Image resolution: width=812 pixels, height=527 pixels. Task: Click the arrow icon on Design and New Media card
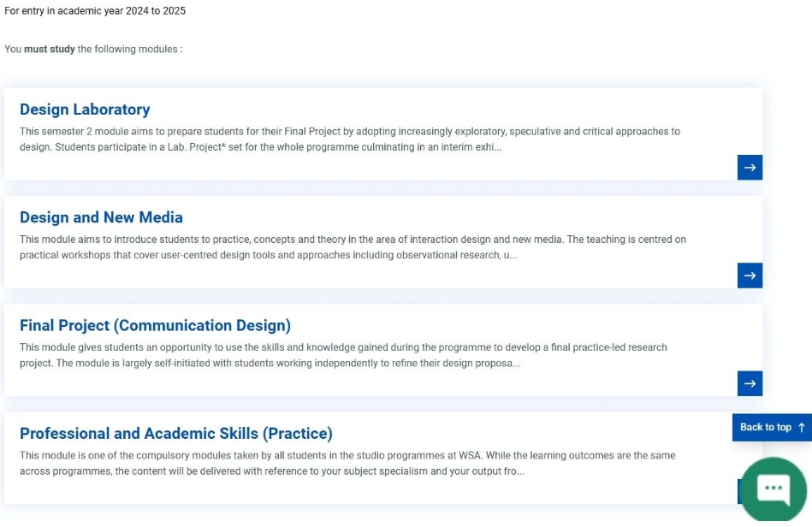click(750, 275)
